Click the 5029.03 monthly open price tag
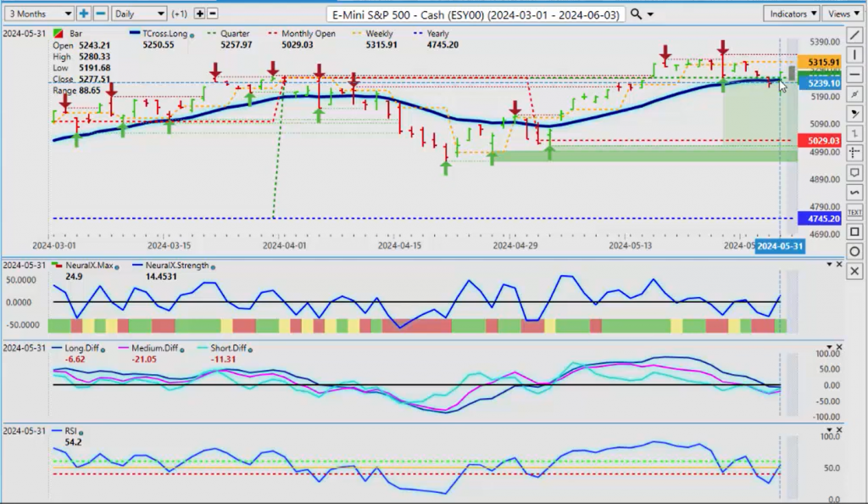Screen dimensions: 868x504 pyautogui.click(x=820, y=141)
